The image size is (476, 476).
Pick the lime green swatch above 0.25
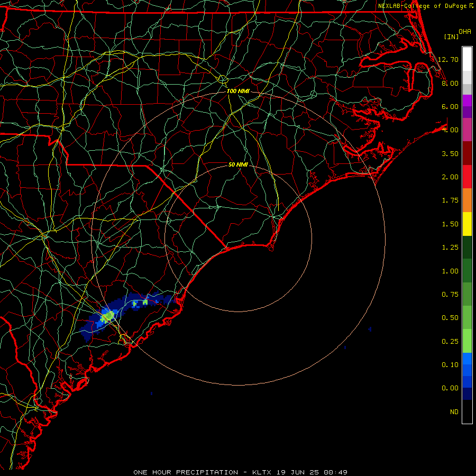(x=467, y=341)
